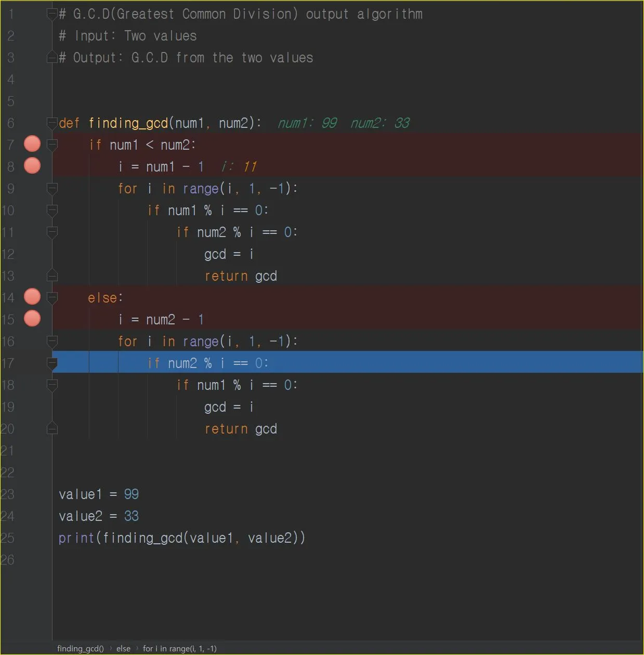Image resolution: width=644 pixels, height=655 pixels.
Task: Click the fold icon next to the nested if on line 11
Action: pos(52,232)
